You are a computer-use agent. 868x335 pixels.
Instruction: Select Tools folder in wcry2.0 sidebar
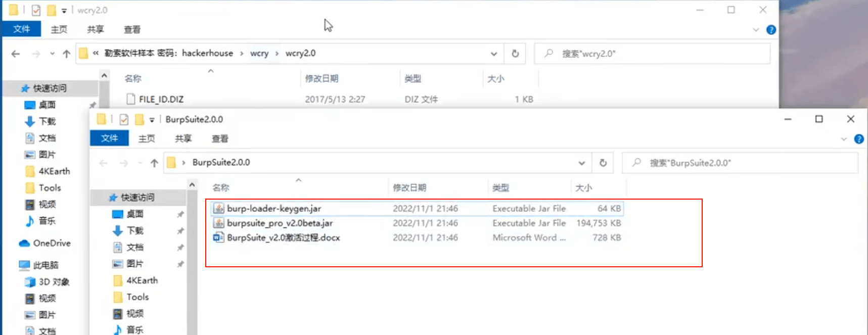[43, 187]
